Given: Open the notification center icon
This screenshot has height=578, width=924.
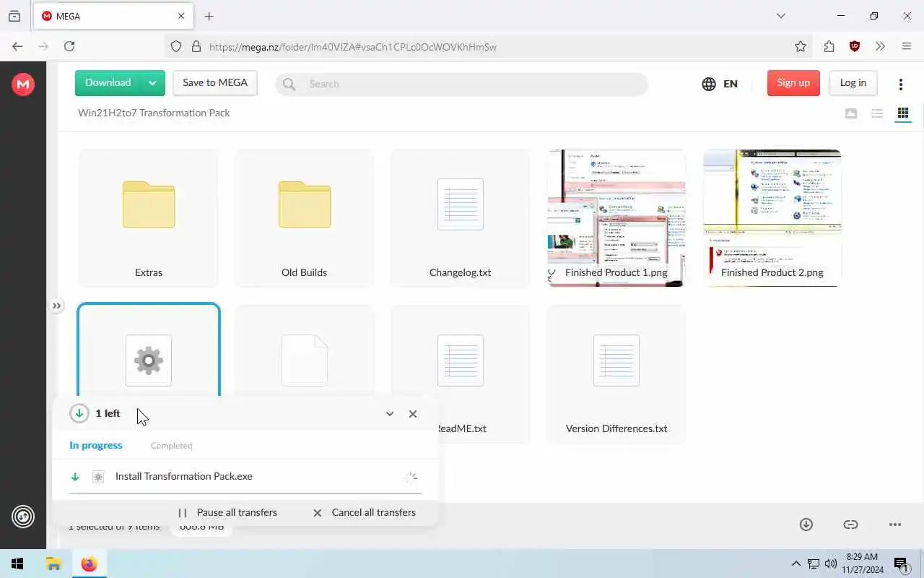Looking at the screenshot, I should coord(900,564).
